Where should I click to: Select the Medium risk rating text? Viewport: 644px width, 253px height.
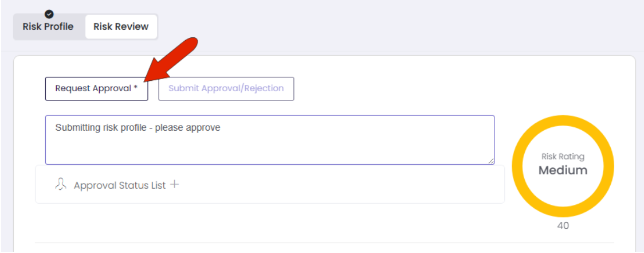(x=563, y=170)
